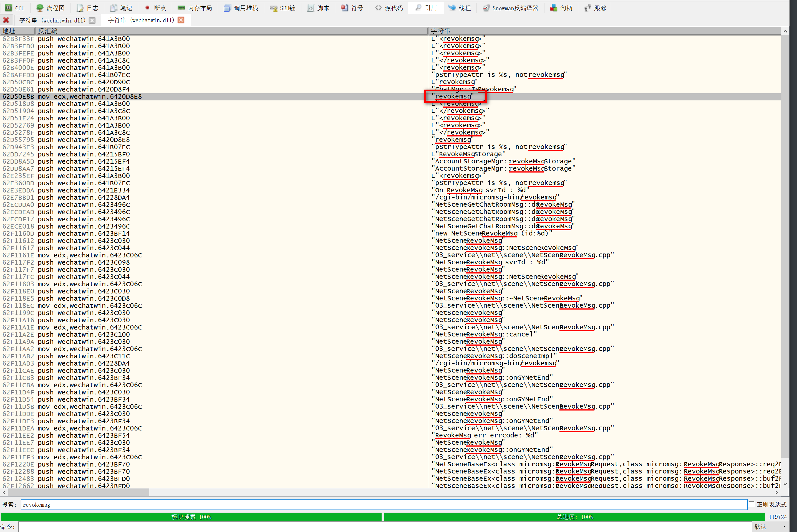
Task: Click the red X left of the first 字符串 tab
Action: pos(6,20)
